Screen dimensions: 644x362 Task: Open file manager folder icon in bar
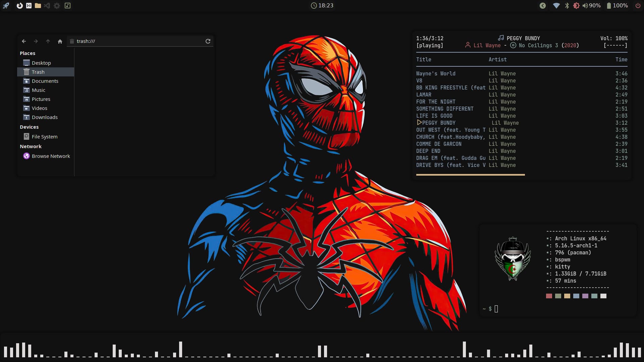tap(38, 6)
